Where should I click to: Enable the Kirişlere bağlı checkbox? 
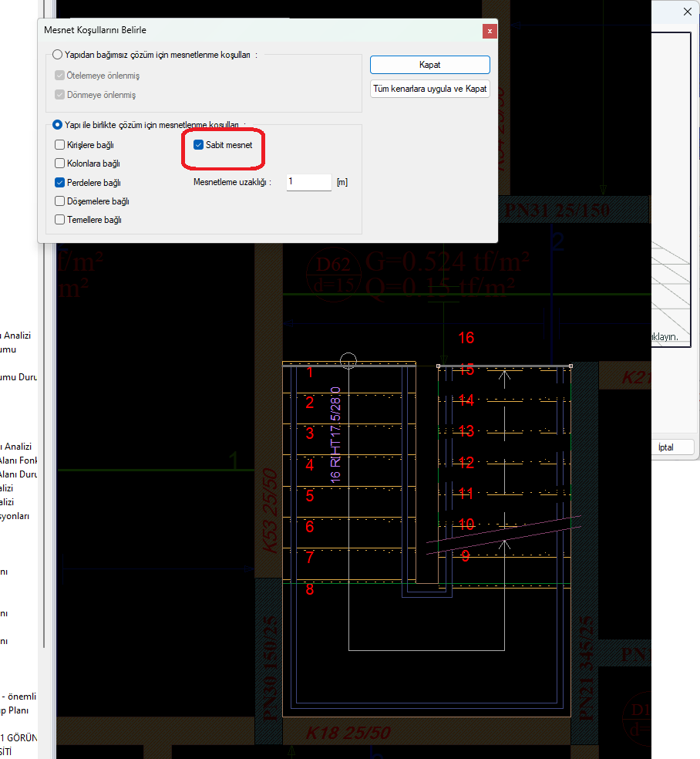coord(60,145)
